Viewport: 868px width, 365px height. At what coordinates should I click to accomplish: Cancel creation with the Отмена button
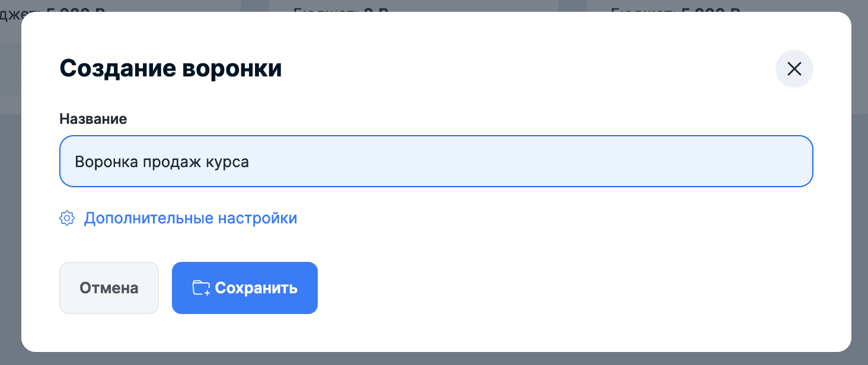tap(108, 288)
